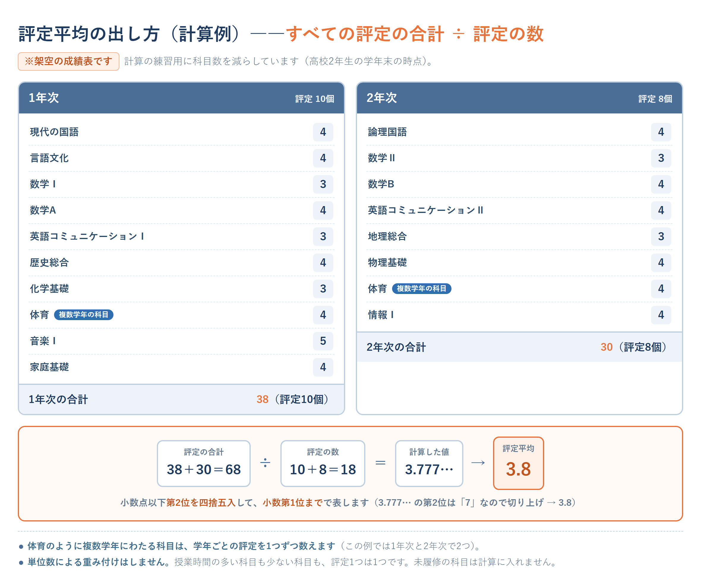Click the 2年次 panel header title
Image resolution: width=701 pixels, height=588 pixels.
(x=382, y=98)
